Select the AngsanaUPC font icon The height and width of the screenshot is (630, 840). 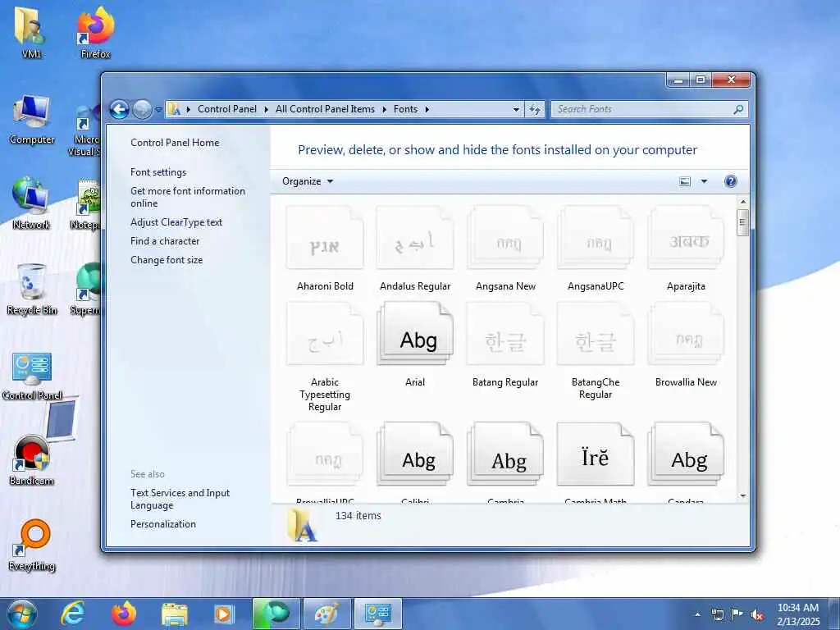click(x=596, y=238)
